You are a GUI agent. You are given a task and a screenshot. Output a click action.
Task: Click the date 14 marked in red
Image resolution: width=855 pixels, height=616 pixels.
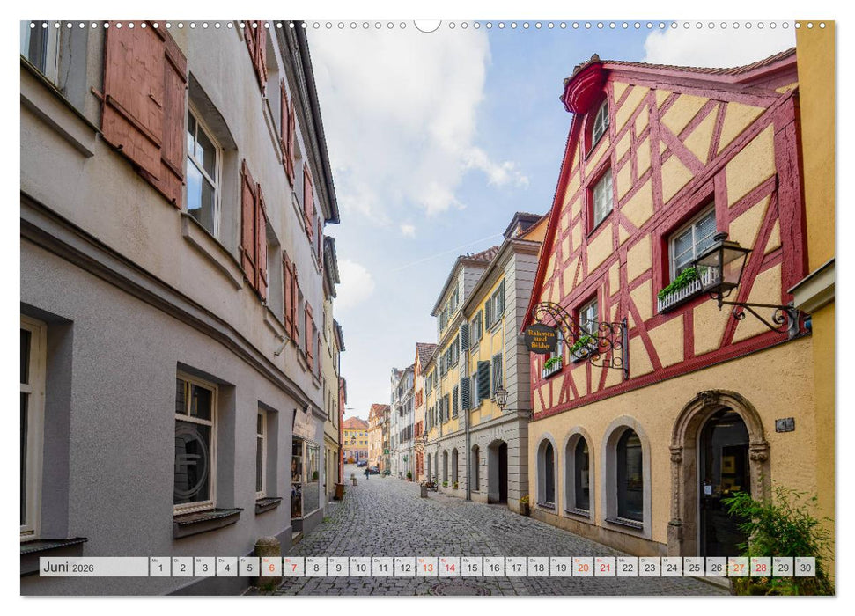click(x=450, y=567)
